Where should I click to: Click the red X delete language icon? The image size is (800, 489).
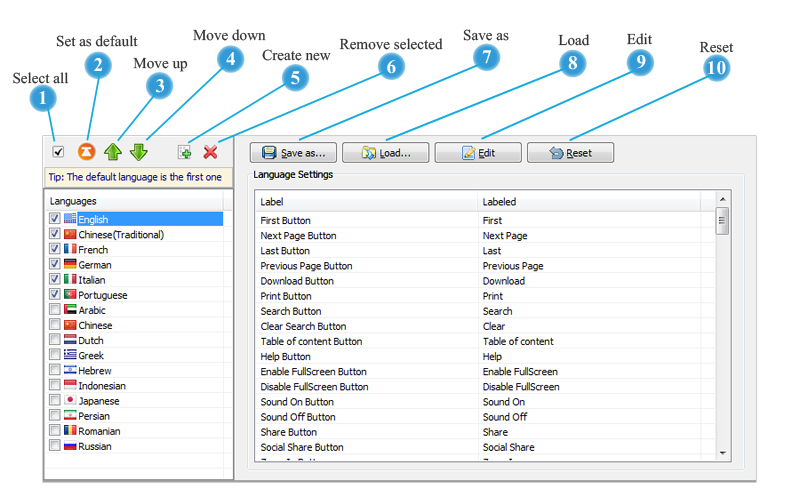[210, 152]
